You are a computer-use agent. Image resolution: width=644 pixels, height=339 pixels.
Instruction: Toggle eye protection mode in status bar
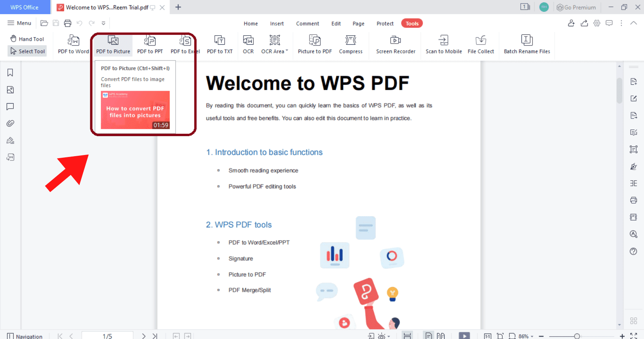point(382,336)
